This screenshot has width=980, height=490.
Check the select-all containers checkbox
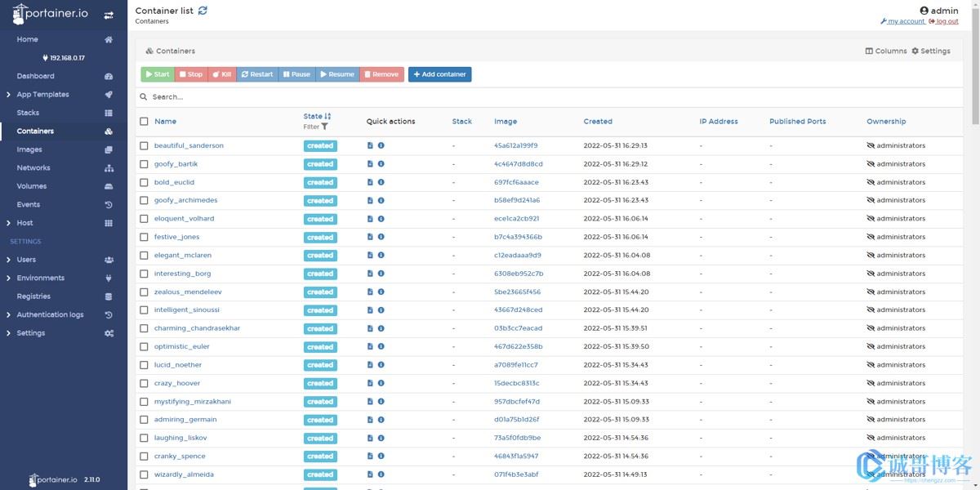coord(144,122)
